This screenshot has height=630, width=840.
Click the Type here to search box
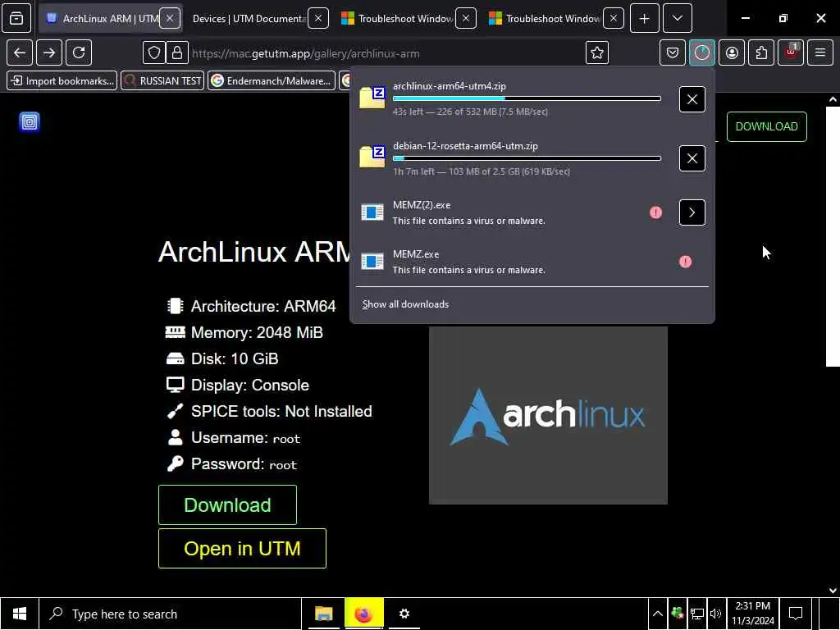[x=171, y=614]
